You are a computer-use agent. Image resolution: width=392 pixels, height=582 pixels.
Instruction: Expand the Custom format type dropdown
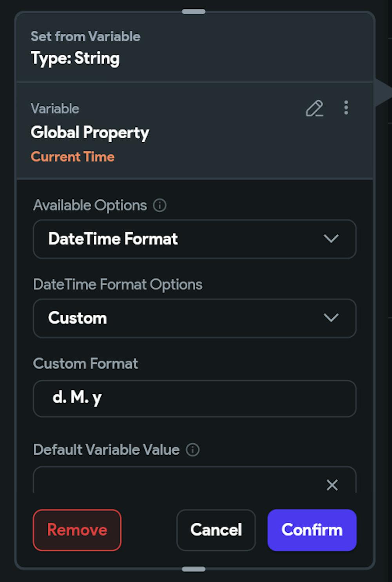point(176,318)
